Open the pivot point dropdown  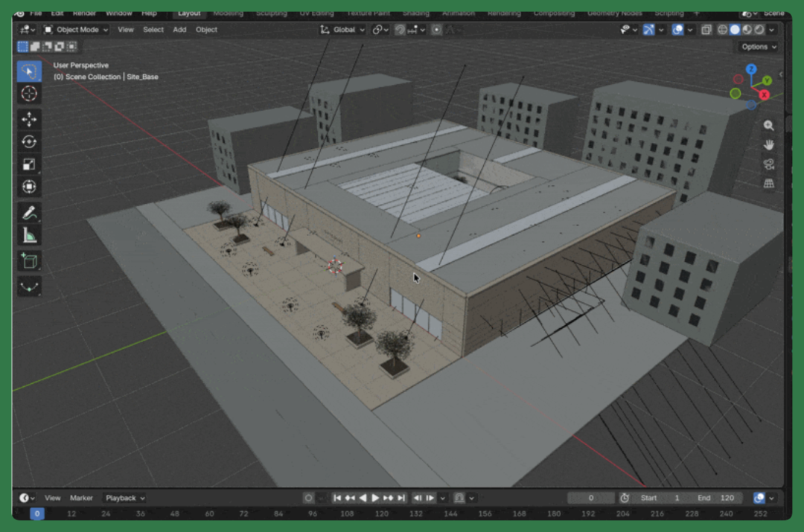point(380,30)
